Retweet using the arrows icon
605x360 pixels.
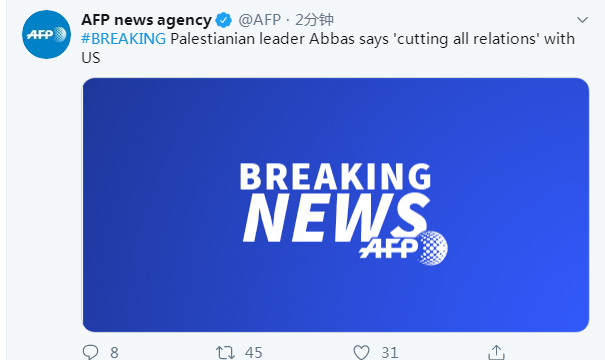coord(225,352)
